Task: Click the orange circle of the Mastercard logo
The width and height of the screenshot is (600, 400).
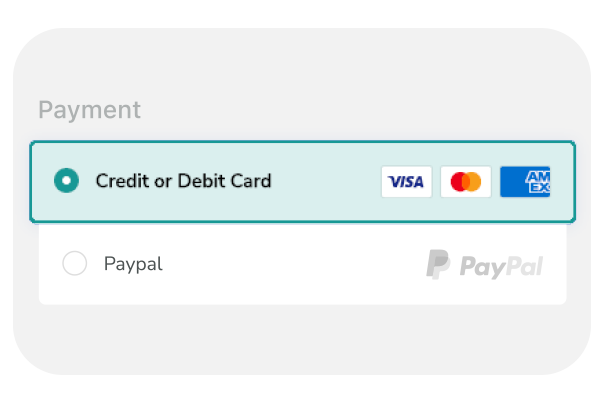Action: click(x=473, y=181)
